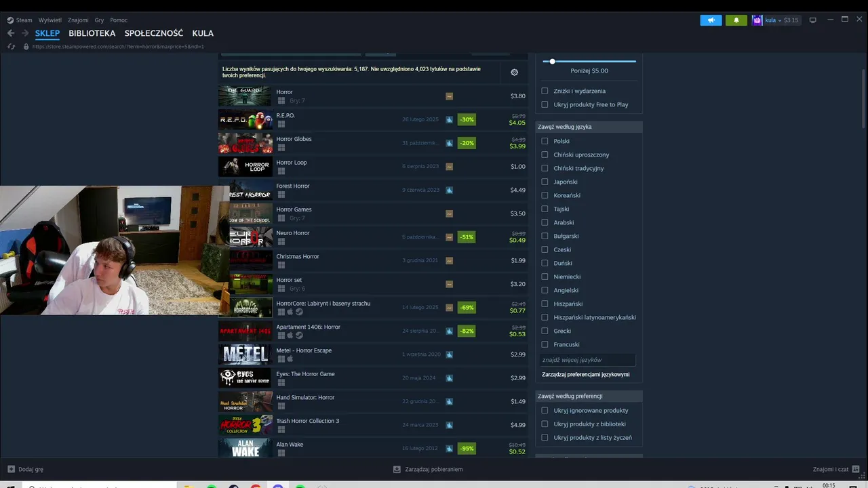Click the Add game plus icon
Viewport: 868px width, 488px height.
[x=12, y=469]
